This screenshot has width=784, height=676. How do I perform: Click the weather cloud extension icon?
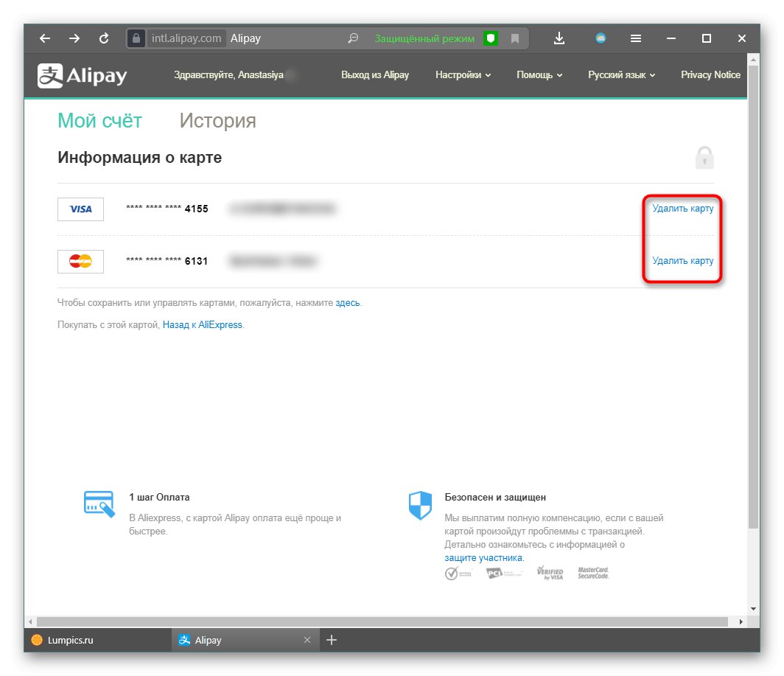(601, 38)
